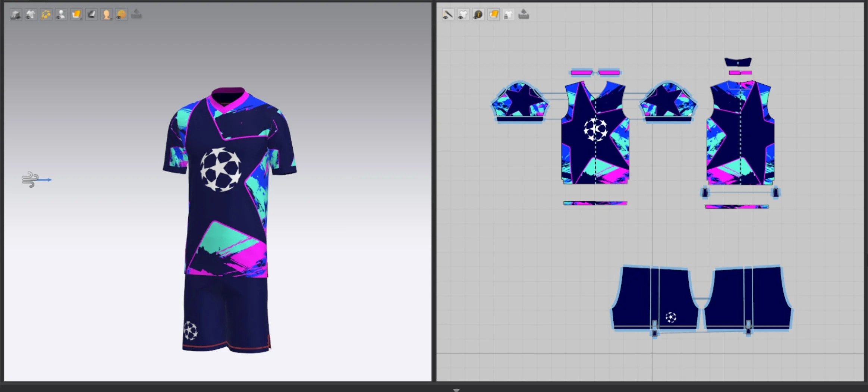Select the gray fabric surface icon
The width and height of the screenshot is (868, 392).
(91, 15)
